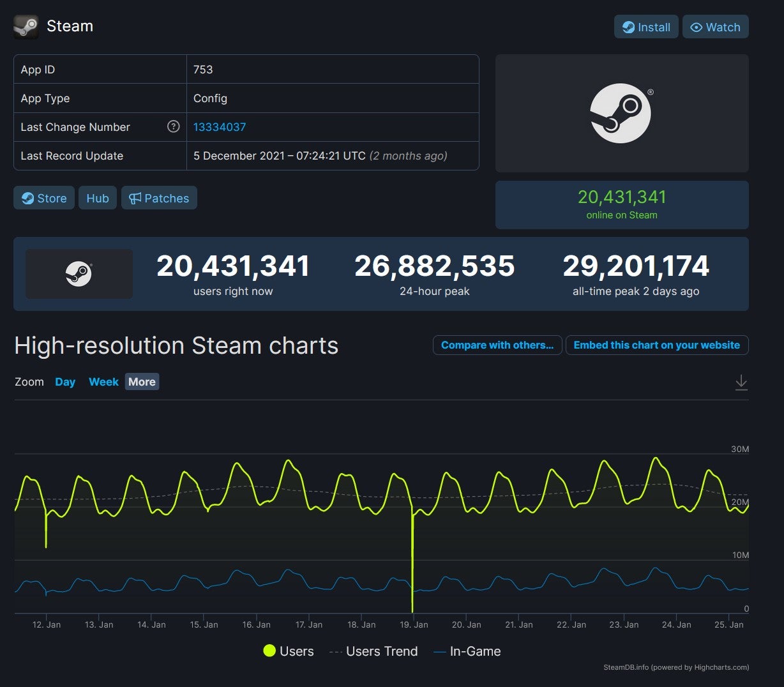The height and width of the screenshot is (687, 784).
Task: Click the small Steam logo thumbnail in stats bar
Action: (79, 274)
